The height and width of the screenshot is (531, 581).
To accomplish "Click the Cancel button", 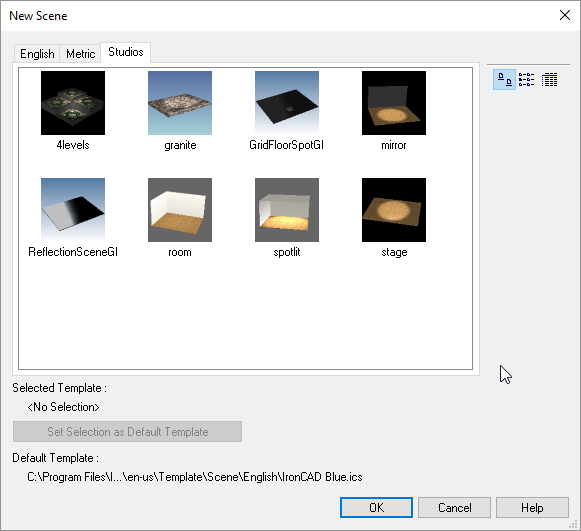I will 455,507.
